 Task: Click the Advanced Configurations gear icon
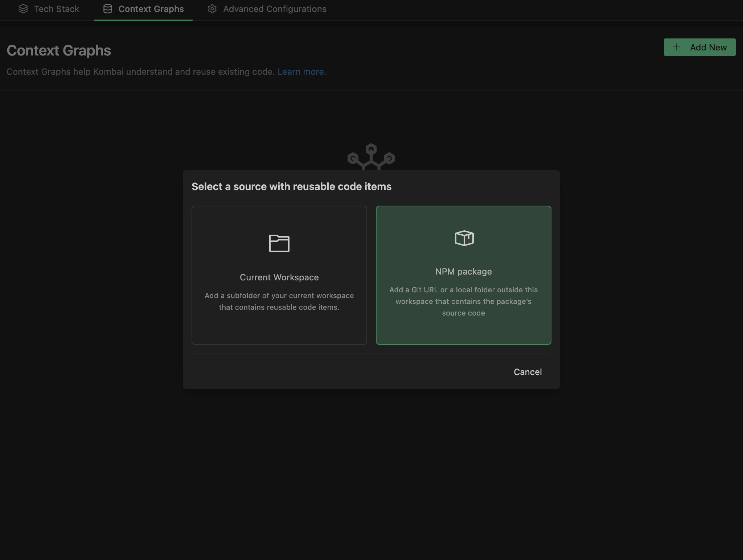(x=212, y=9)
